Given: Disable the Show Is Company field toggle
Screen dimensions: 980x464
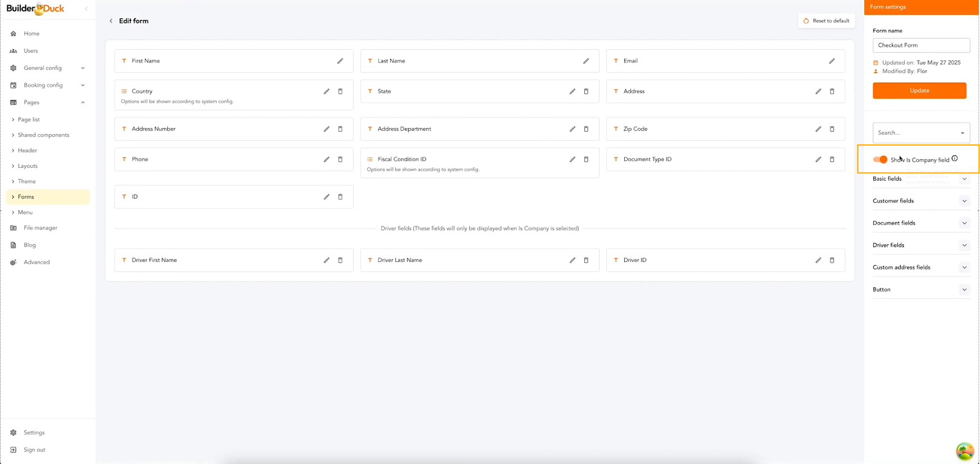Looking at the screenshot, I should 880,160.
